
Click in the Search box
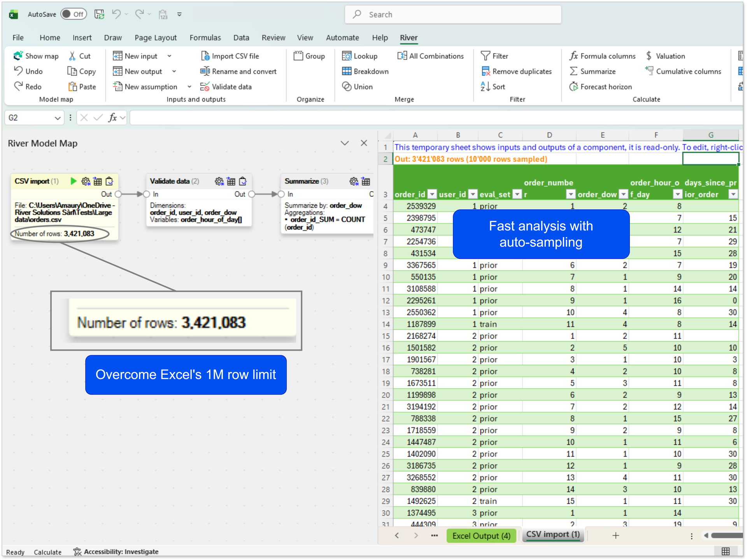(453, 14)
